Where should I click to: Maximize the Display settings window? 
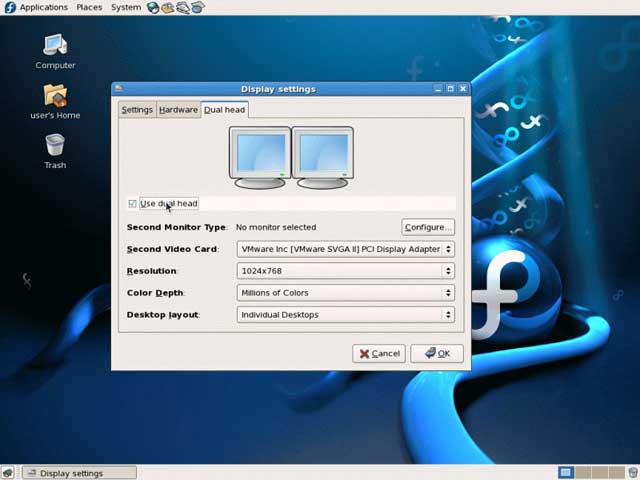(x=451, y=89)
